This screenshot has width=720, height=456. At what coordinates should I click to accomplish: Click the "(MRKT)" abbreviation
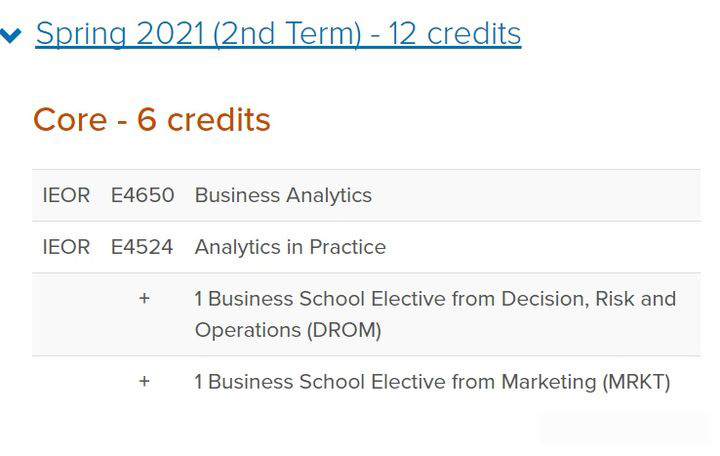click(x=636, y=382)
